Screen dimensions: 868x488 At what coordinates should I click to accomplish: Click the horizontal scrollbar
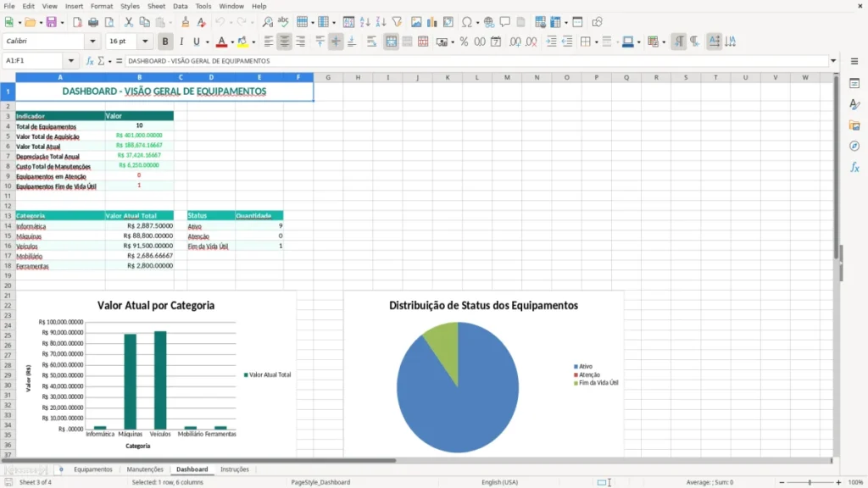198,460
